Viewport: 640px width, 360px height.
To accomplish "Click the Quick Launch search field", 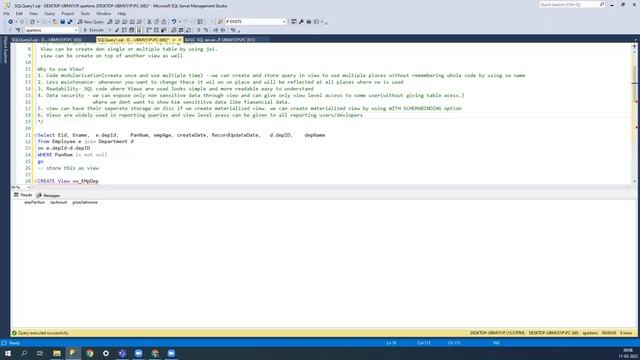I will [571, 4].
